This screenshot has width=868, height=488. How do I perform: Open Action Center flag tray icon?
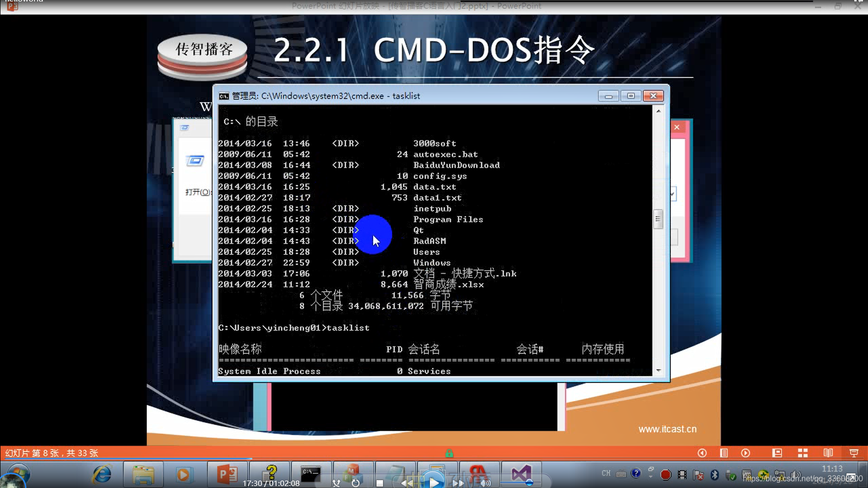[x=698, y=475]
